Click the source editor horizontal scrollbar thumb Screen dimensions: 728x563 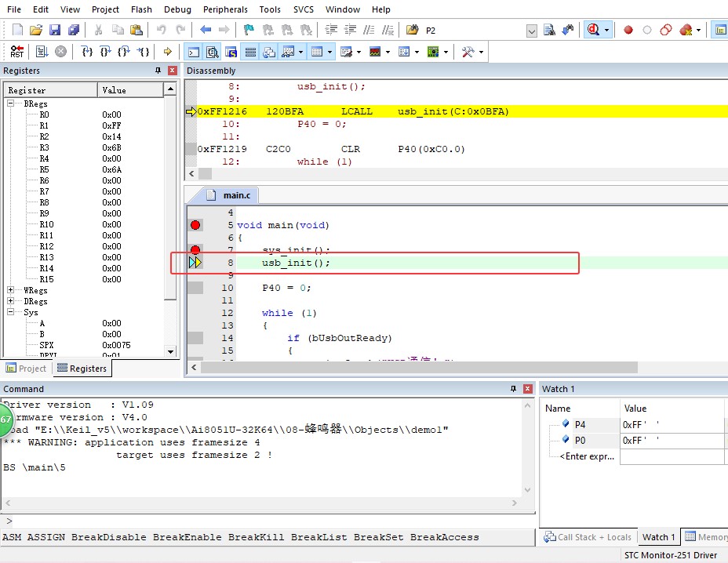419,368
